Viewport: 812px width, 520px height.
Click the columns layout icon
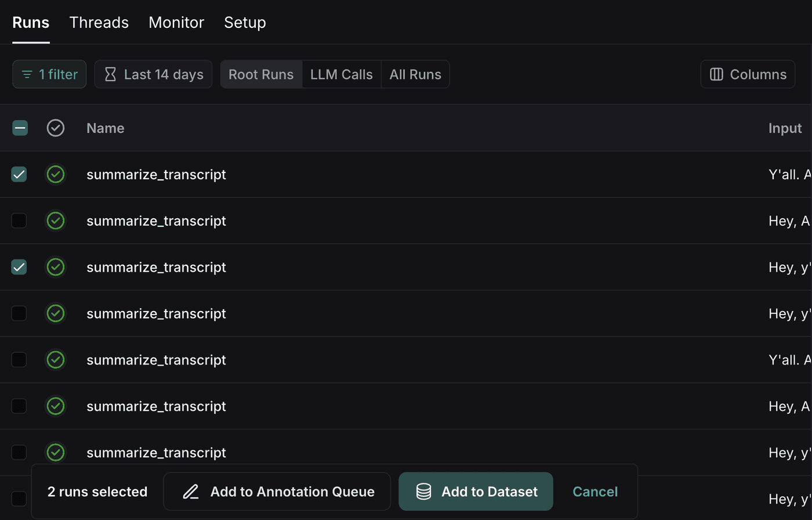click(x=716, y=74)
